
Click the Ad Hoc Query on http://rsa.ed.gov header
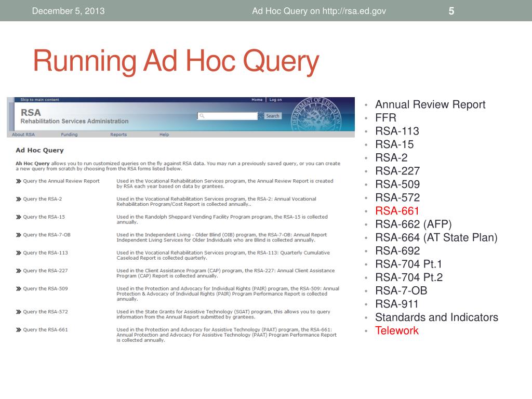pyautogui.click(x=319, y=11)
